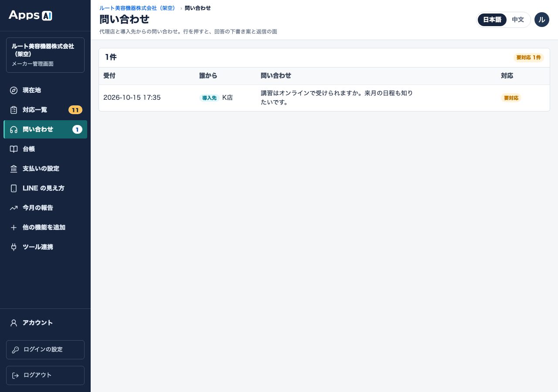558x392 pixels.
Task: Click the key icon in ログインの設定
Action: point(16,350)
